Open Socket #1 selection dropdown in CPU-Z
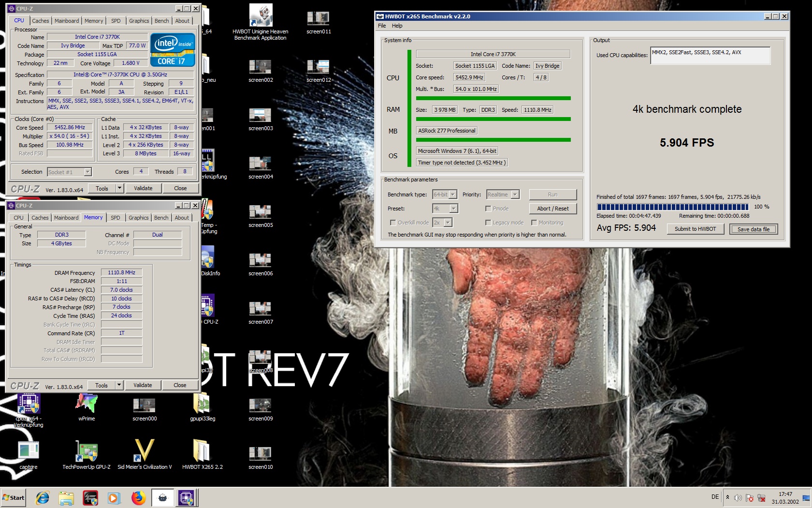This screenshot has width=812, height=508. [70, 172]
